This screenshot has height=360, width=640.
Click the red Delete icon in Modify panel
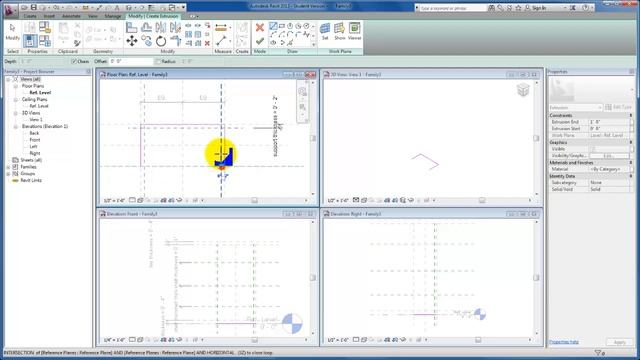[x=207, y=43]
